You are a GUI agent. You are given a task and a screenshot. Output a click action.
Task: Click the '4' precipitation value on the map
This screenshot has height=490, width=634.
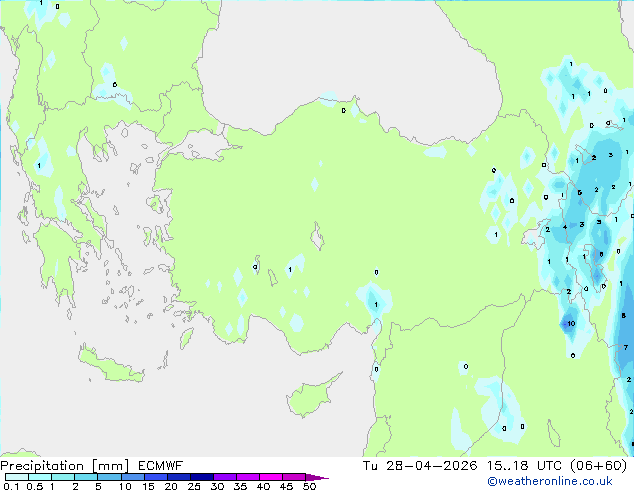click(x=565, y=227)
